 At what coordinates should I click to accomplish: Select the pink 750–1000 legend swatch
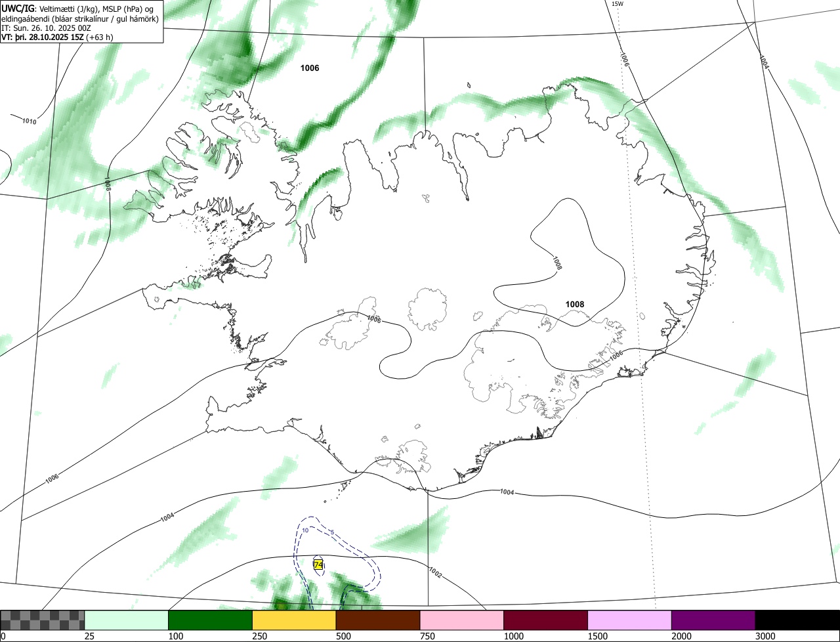pyautogui.click(x=462, y=620)
